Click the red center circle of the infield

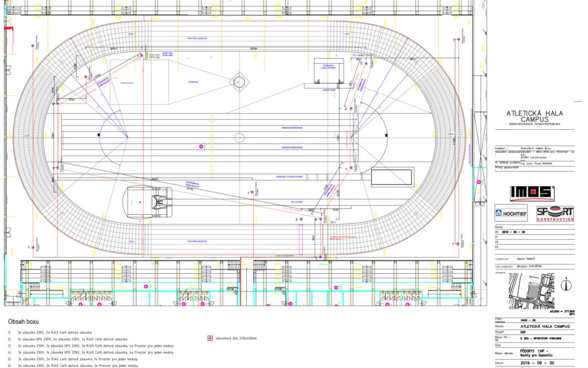click(239, 137)
